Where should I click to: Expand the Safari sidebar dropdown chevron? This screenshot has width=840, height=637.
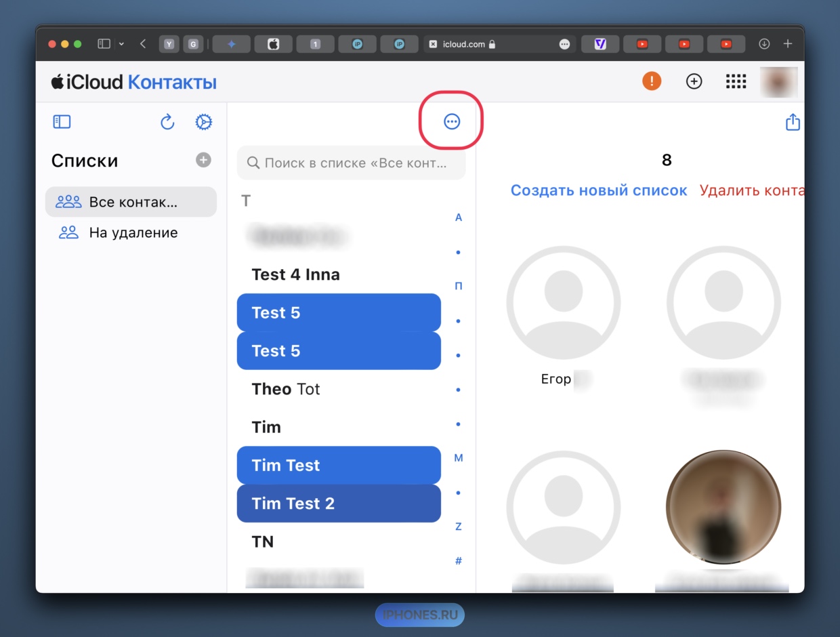point(121,44)
